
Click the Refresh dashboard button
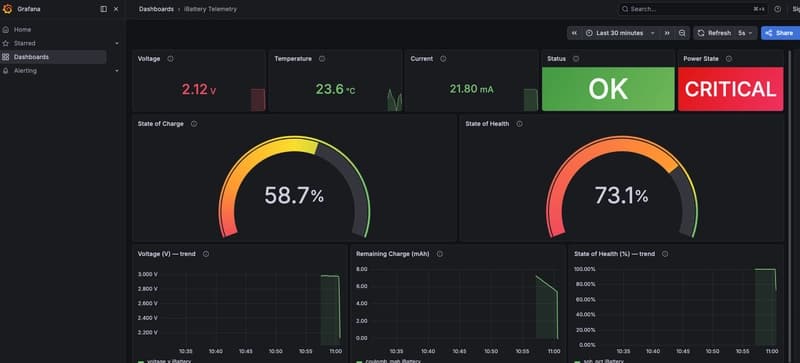(x=714, y=33)
